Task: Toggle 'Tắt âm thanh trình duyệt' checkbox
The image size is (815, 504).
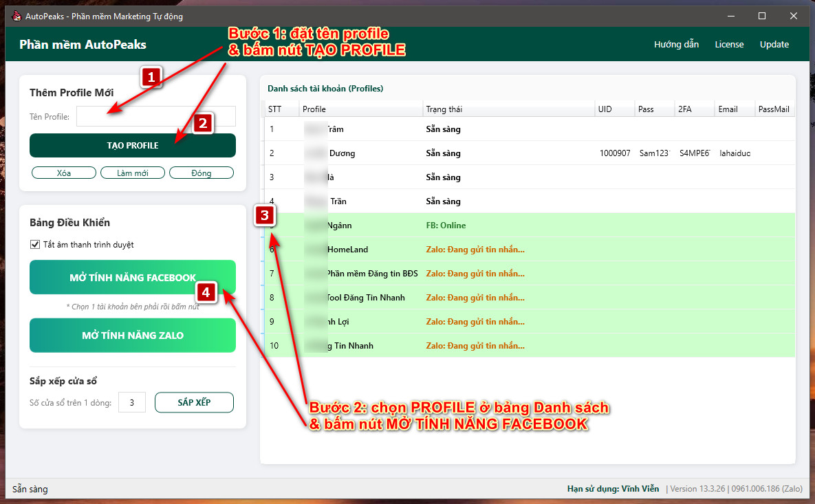Action: click(x=36, y=245)
